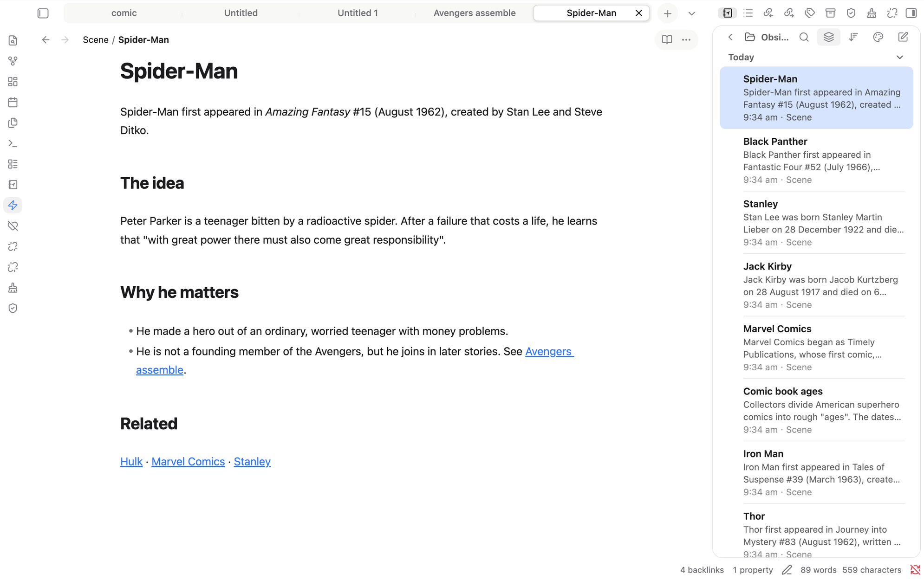Open the tab list dropdown chevron
Screen dimensions: 924x580
pos(691,13)
